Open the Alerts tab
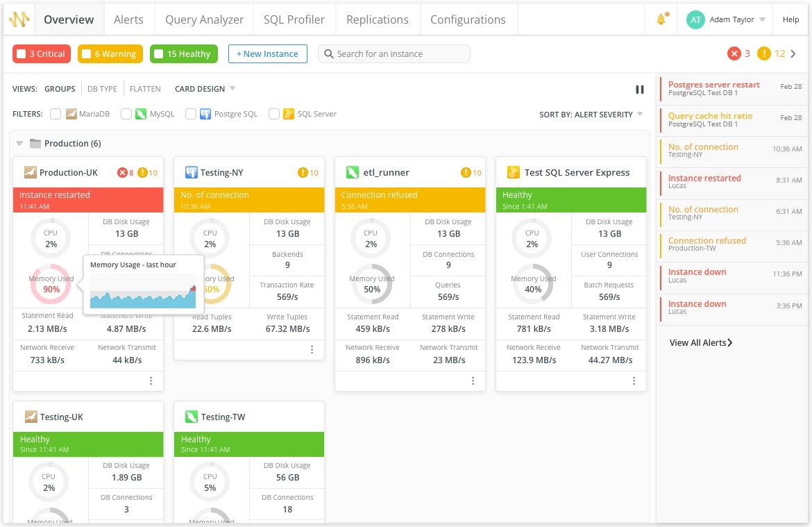The height and width of the screenshot is (527, 812). click(x=128, y=19)
